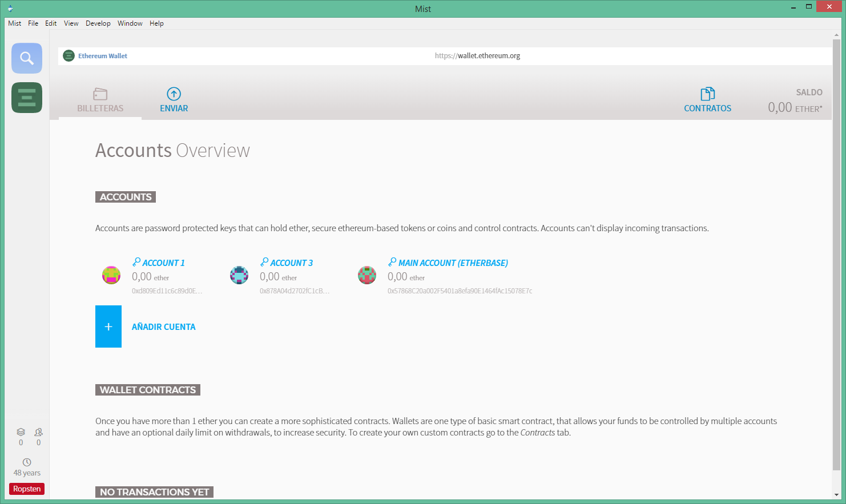846x504 pixels.
Task: Click Main Account address starting 0x57868C20
Action: click(460, 291)
